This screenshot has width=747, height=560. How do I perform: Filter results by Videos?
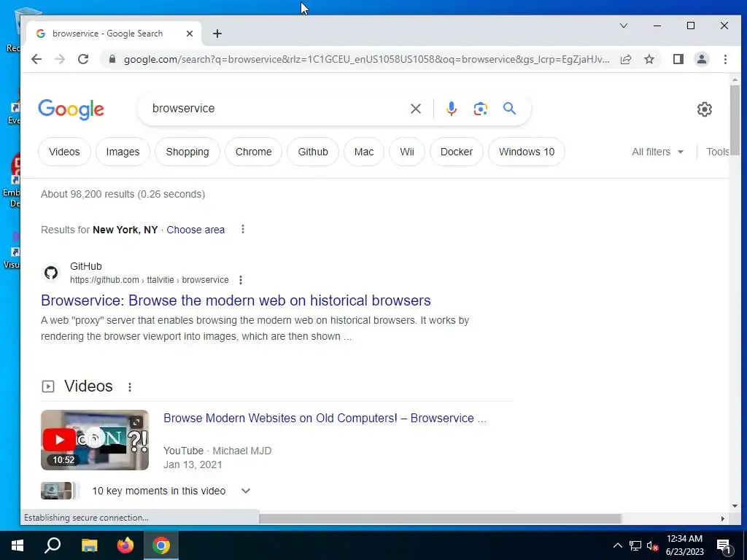point(64,152)
